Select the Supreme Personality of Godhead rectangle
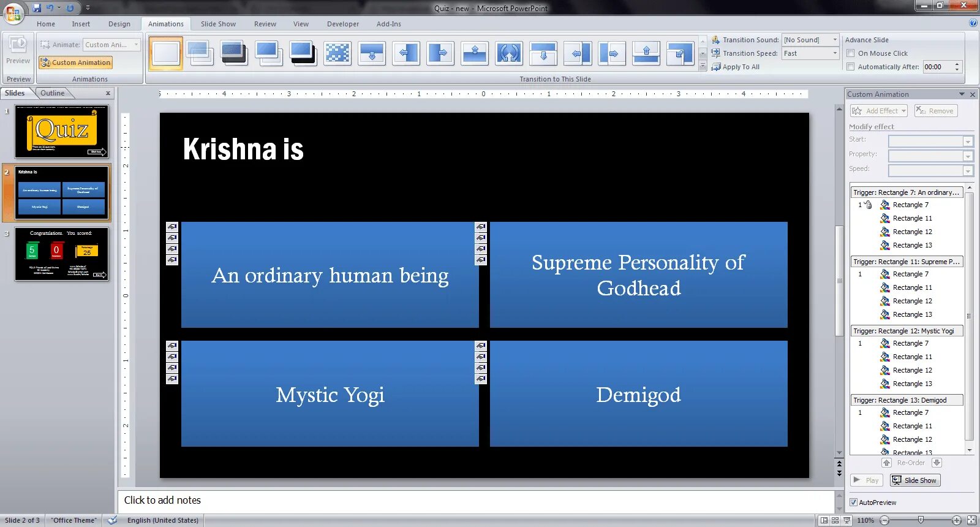The height and width of the screenshot is (527, 980). 638,275
